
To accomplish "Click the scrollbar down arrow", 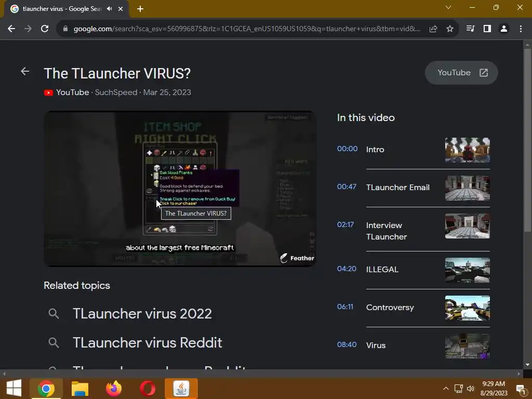I will tap(527, 365).
